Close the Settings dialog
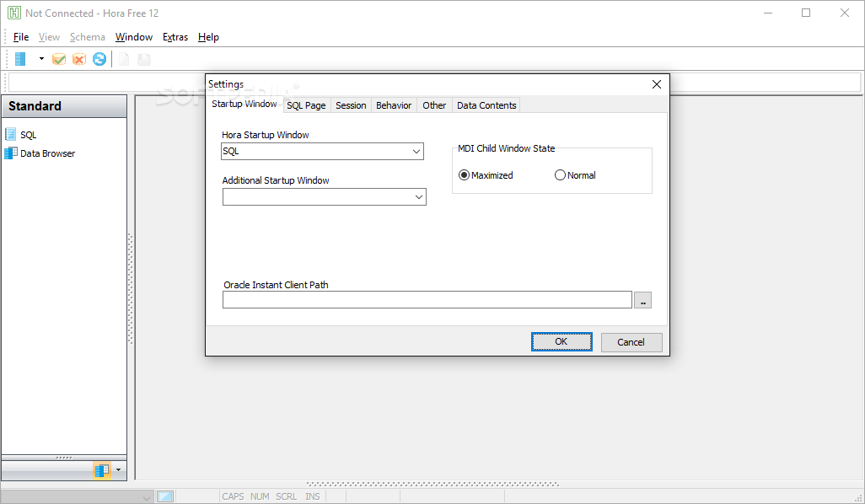The image size is (865, 504). [x=657, y=84]
